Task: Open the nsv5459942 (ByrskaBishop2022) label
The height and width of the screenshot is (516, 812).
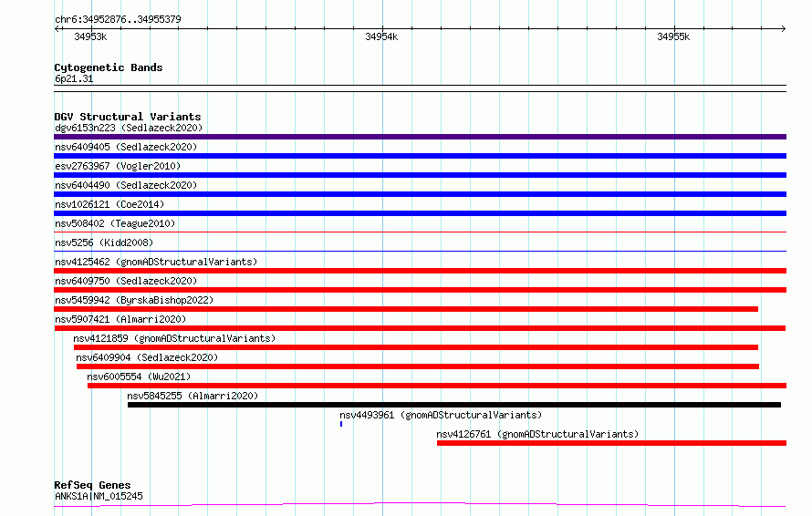Action: pyautogui.click(x=134, y=300)
